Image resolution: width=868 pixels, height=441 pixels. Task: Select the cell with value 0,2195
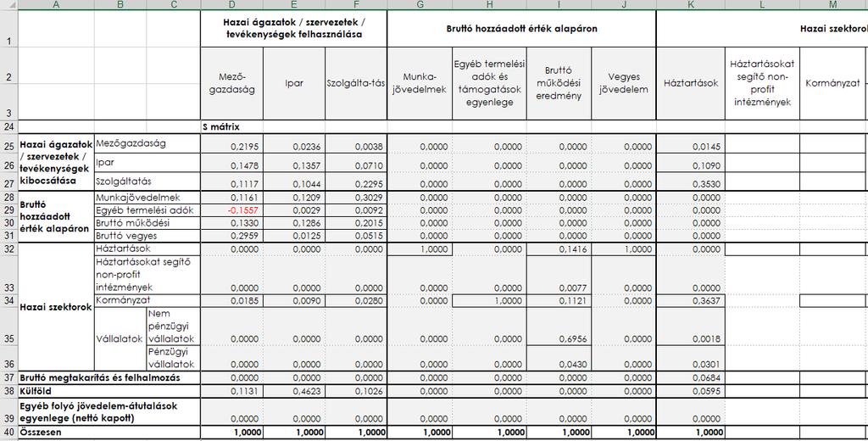tap(232, 143)
